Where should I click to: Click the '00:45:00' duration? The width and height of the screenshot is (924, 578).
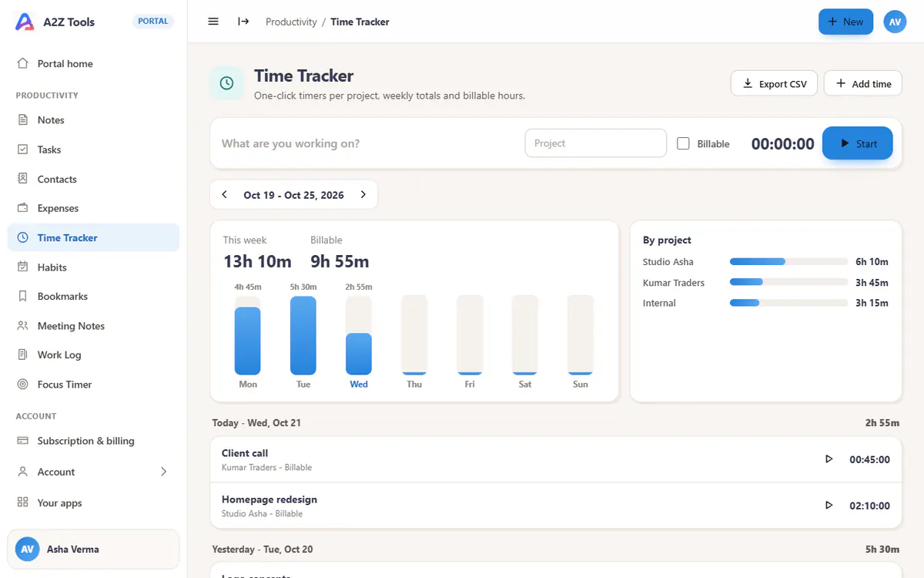pos(869,459)
